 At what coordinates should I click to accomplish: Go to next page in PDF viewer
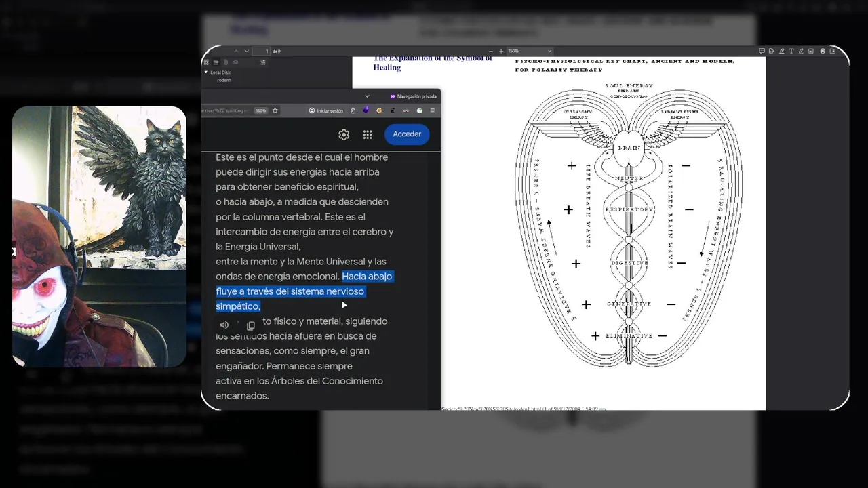(246, 52)
